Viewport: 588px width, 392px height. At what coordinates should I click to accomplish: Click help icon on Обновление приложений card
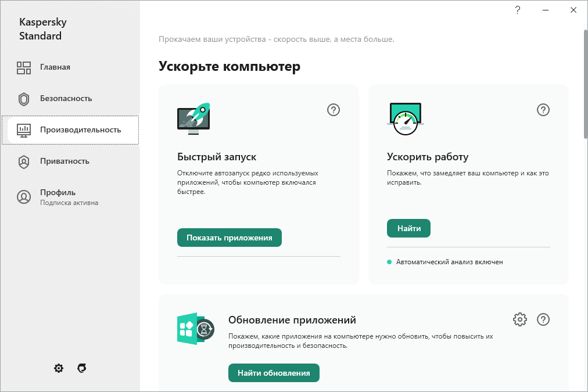tap(543, 319)
